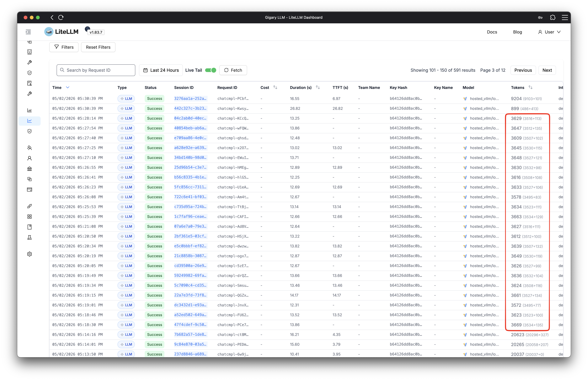Viewport: 588px width, 380px height.
Task: Sort by the Tokens column arrows
Action: (x=530, y=87)
